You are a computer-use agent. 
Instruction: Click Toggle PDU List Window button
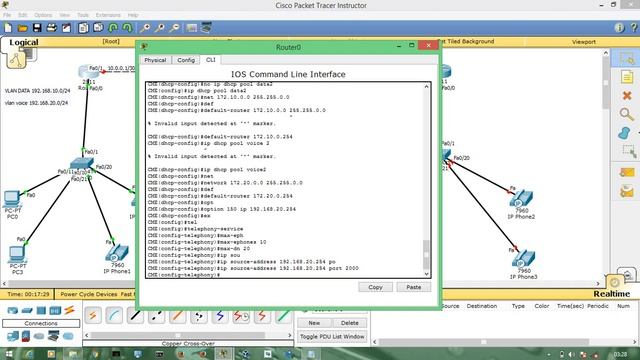click(x=332, y=337)
